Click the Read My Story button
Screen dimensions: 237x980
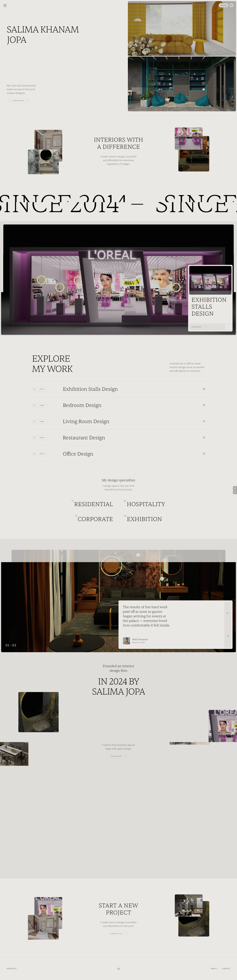click(x=118, y=756)
